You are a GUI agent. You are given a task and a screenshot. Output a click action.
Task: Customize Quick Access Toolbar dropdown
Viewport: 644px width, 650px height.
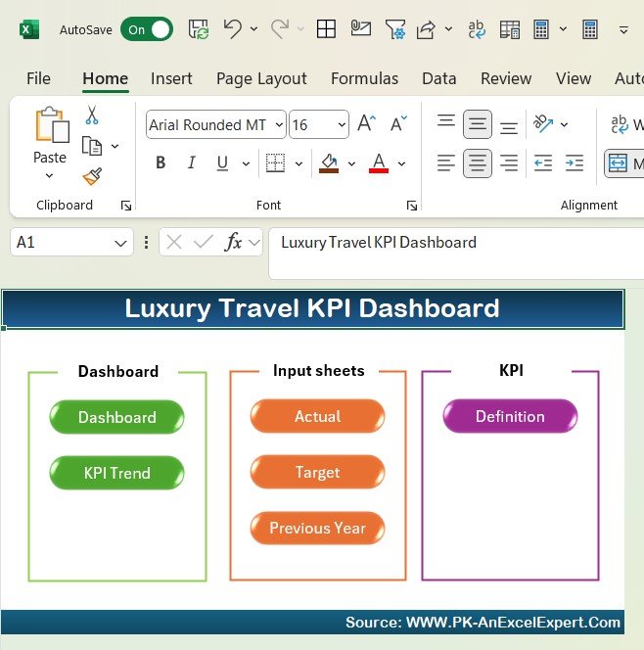[x=623, y=29]
